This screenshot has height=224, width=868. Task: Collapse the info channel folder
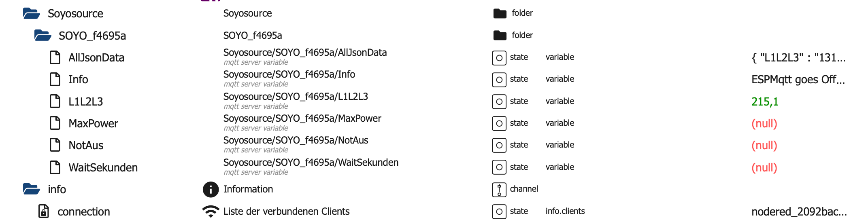pyautogui.click(x=31, y=189)
